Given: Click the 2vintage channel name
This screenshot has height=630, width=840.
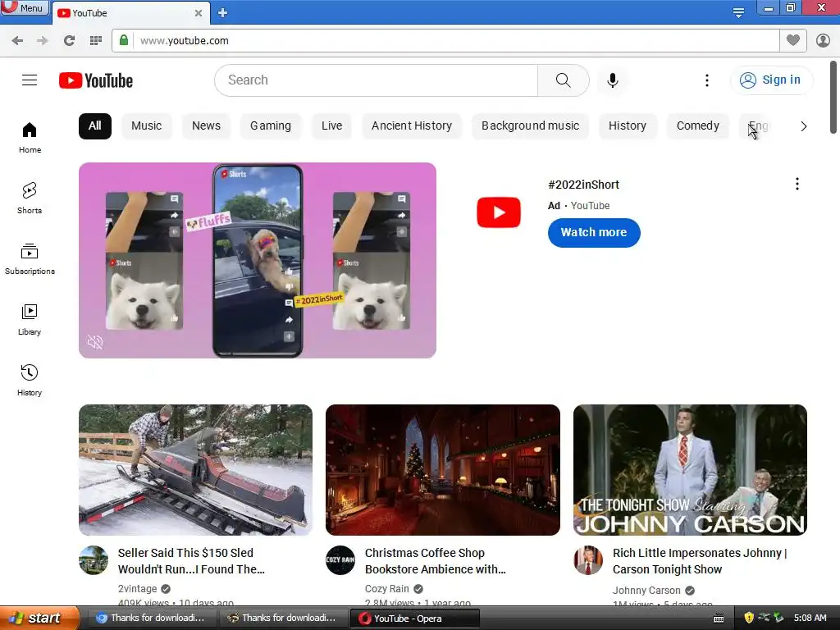Looking at the screenshot, I should tap(137, 589).
